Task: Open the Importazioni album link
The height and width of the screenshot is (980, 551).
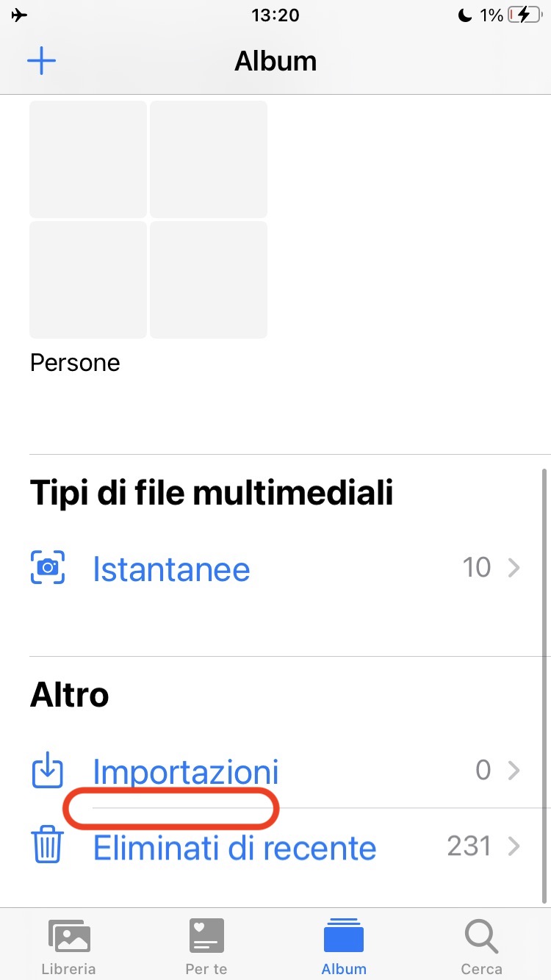Action: [186, 771]
